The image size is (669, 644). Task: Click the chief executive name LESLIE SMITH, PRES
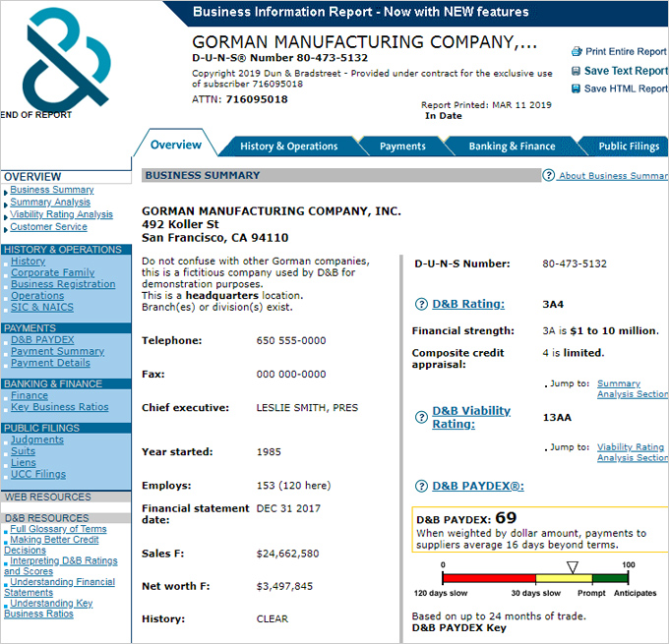(x=307, y=408)
